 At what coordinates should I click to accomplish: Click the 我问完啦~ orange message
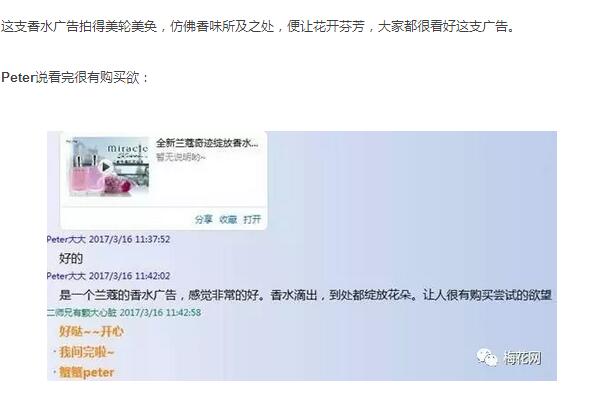tap(86, 352)
